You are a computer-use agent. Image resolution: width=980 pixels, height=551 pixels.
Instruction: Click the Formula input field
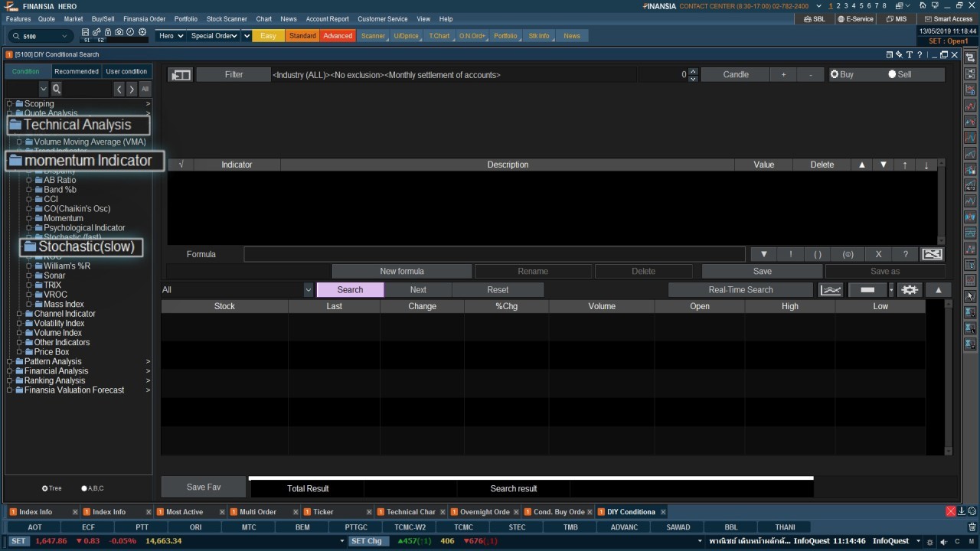click(495, 254)
